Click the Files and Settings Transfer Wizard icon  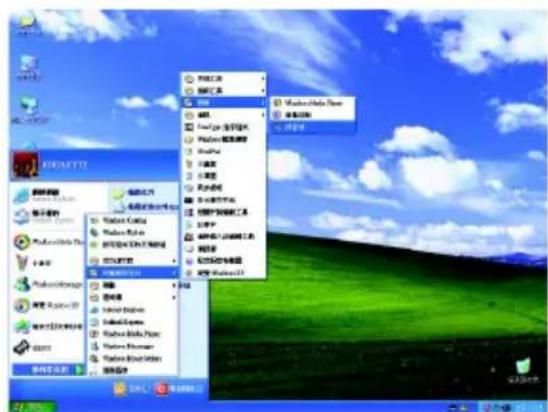click(x=22, y=326)
